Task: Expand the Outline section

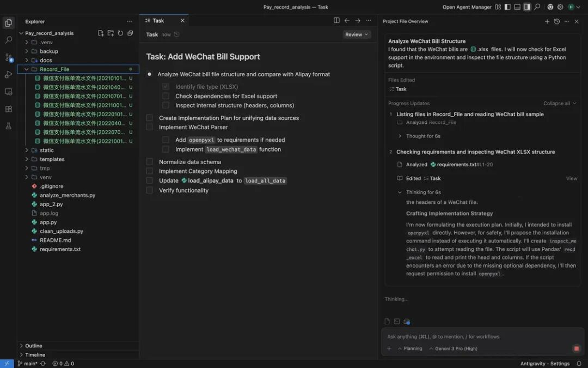Action: point(21,346)
